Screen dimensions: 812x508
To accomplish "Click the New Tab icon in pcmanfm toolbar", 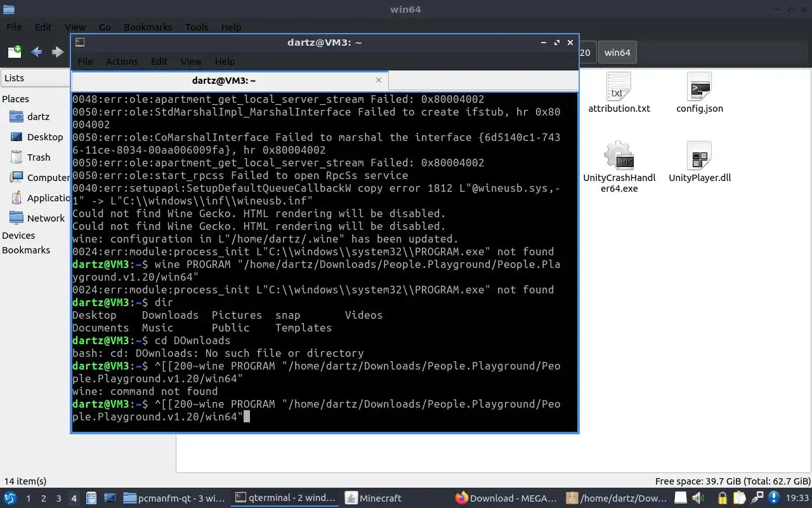I will [15, 52].
